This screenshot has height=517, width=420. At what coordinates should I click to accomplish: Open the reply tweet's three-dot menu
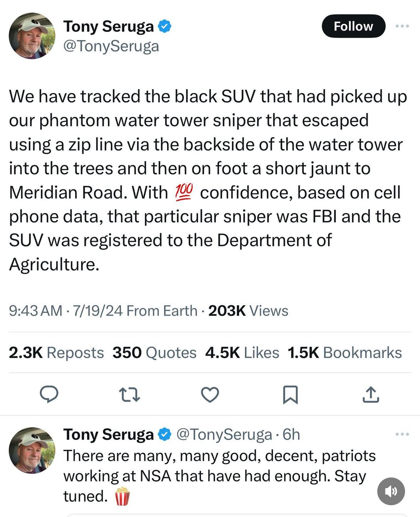(402, 434)
